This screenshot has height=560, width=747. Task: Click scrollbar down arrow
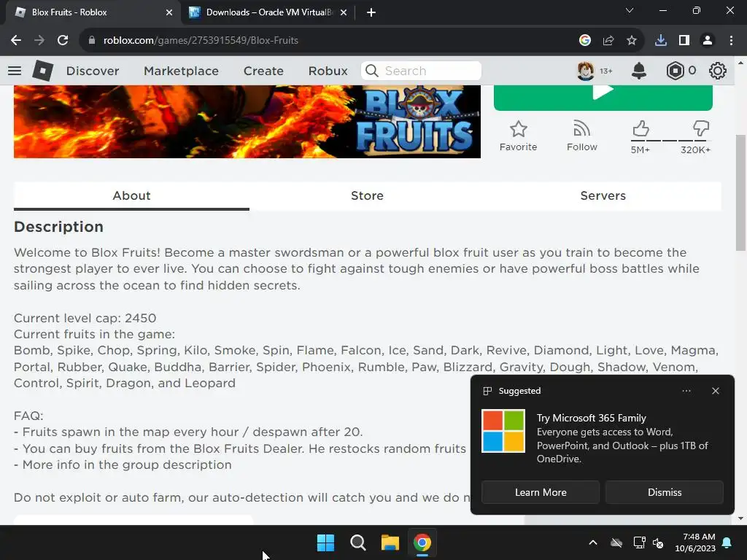click(740, 518)
